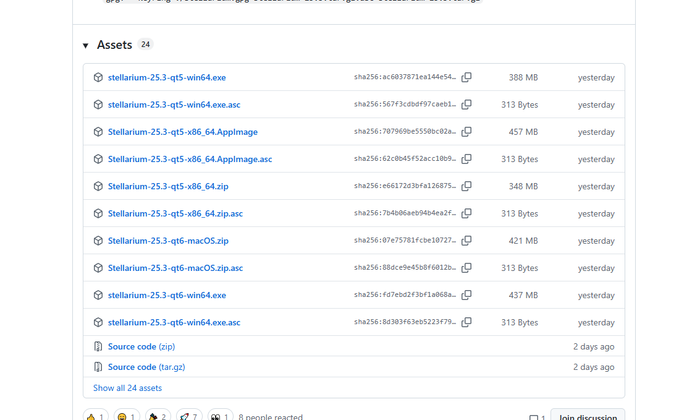Click package icon beside stellarium-25.3-qt6-win64.exe

click(x=98, y=295)
